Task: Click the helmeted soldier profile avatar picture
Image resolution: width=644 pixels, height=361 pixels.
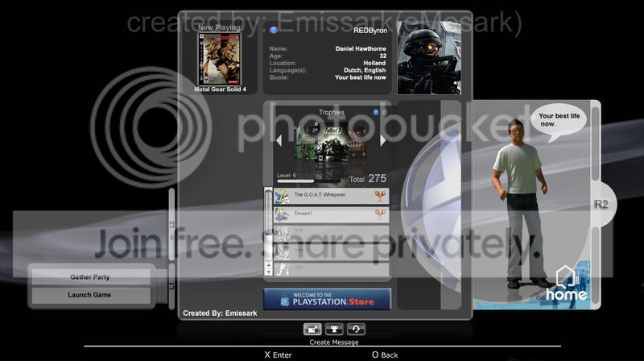Action: pyautogui.click(x=429, y=57)
